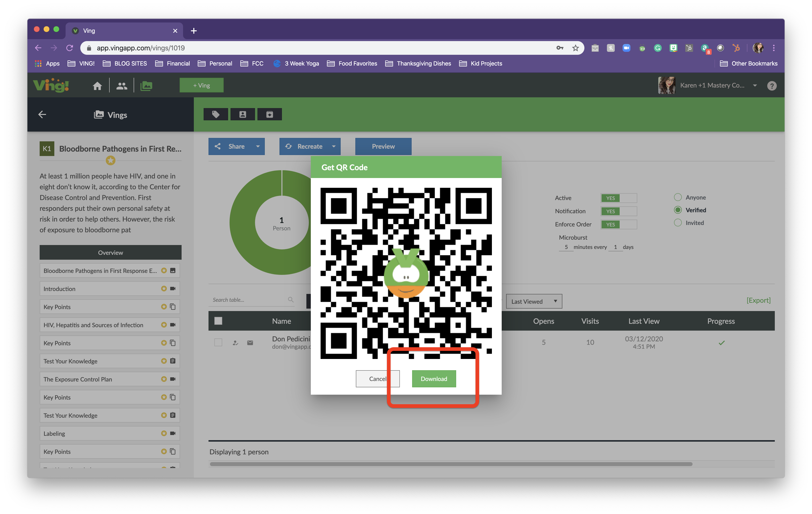The image size is (812, 514).
Task: Reload the page with browser refresh icon
Action: (x=70, y=48)
